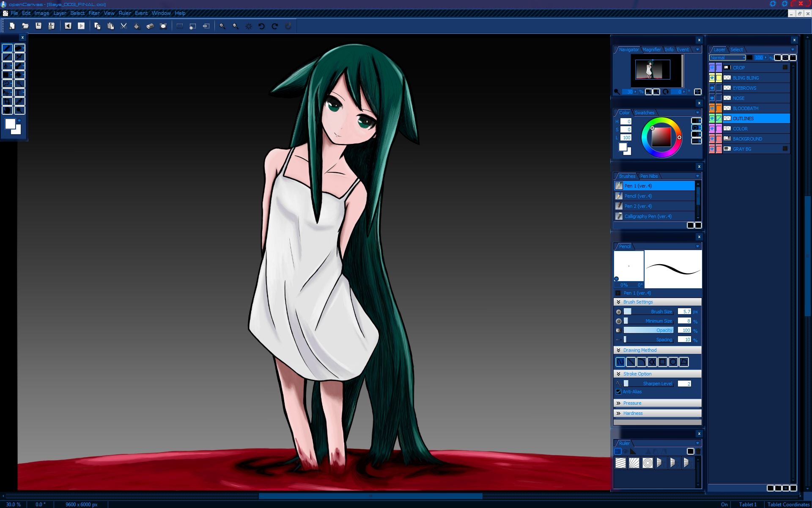Select the Crop tool in toolbox
This screenshot has height=508, width=812.
tap(7, 101)
